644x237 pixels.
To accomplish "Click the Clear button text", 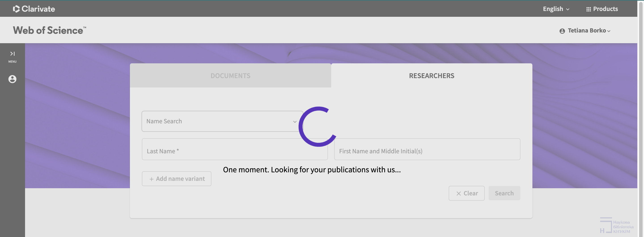I will (x=470, y=193).
